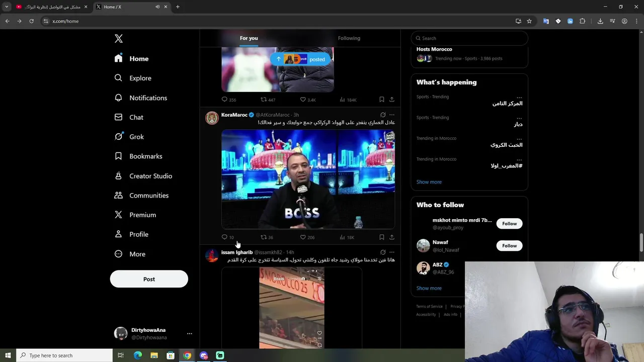Go back in Chrome

tap(7, 21)
